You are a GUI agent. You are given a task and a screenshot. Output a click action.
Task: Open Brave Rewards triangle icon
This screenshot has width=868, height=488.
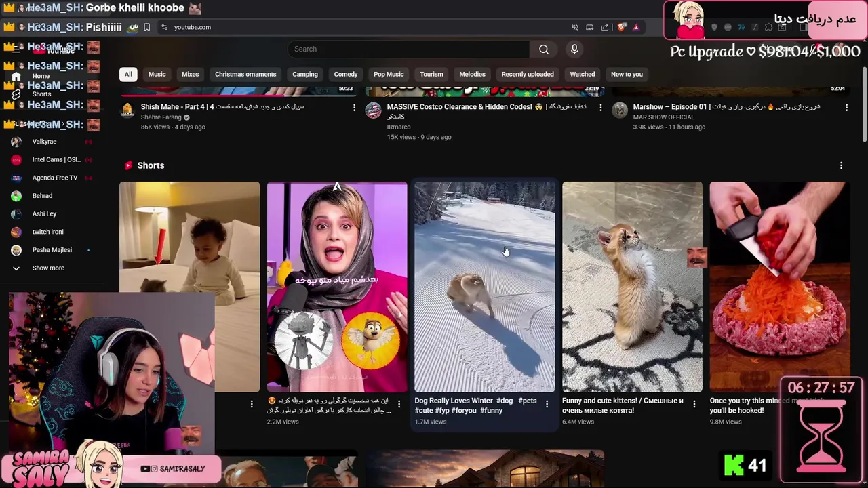pyautogui.click(x=636, y=27)
